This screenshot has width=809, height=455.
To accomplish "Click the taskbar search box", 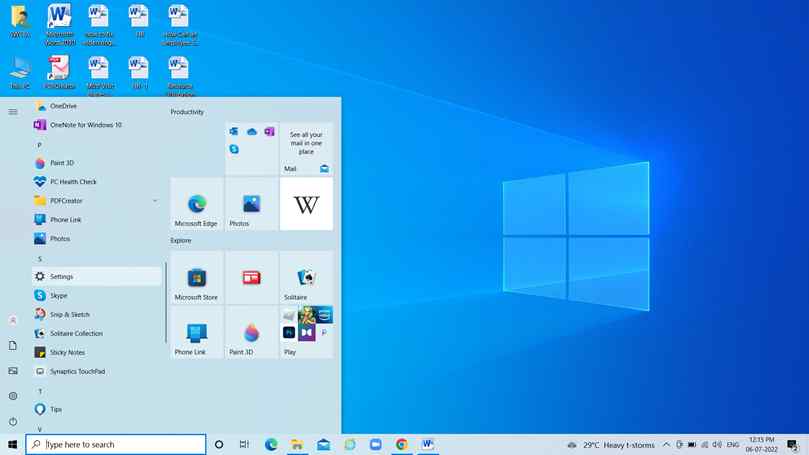I will pyautogui.click(x=116, y=444).
